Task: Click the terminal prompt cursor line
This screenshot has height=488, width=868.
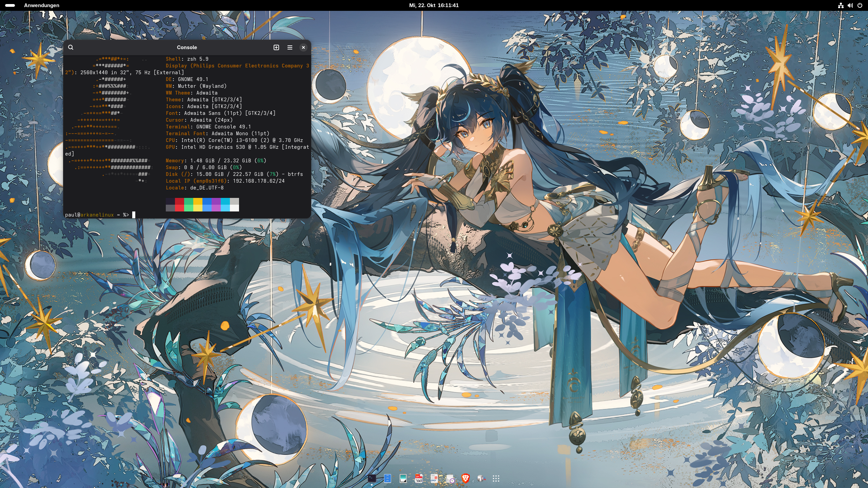Action: click(134, 215)
